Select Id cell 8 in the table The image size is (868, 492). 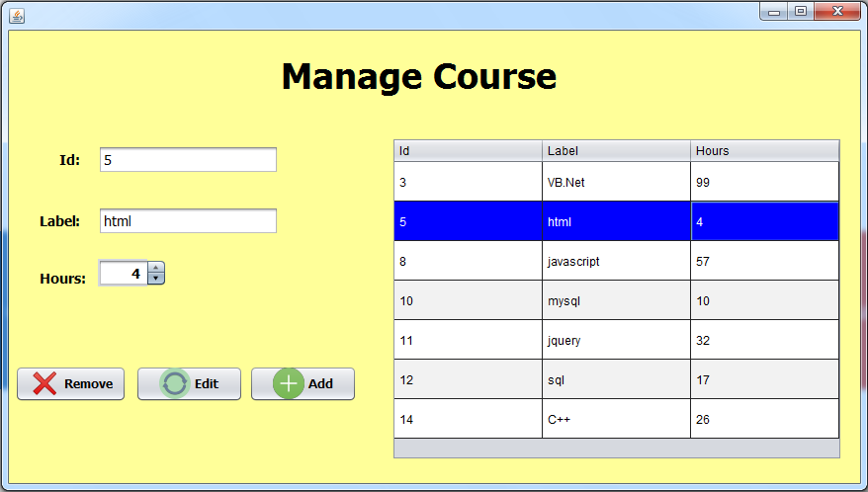pos(468,261)
